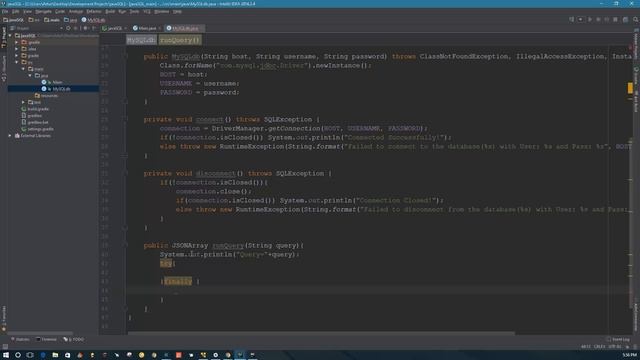Screen dimensions: 640x360
Task: Switch to the javaSQL editor tab
Action: (x=113, y=28)
